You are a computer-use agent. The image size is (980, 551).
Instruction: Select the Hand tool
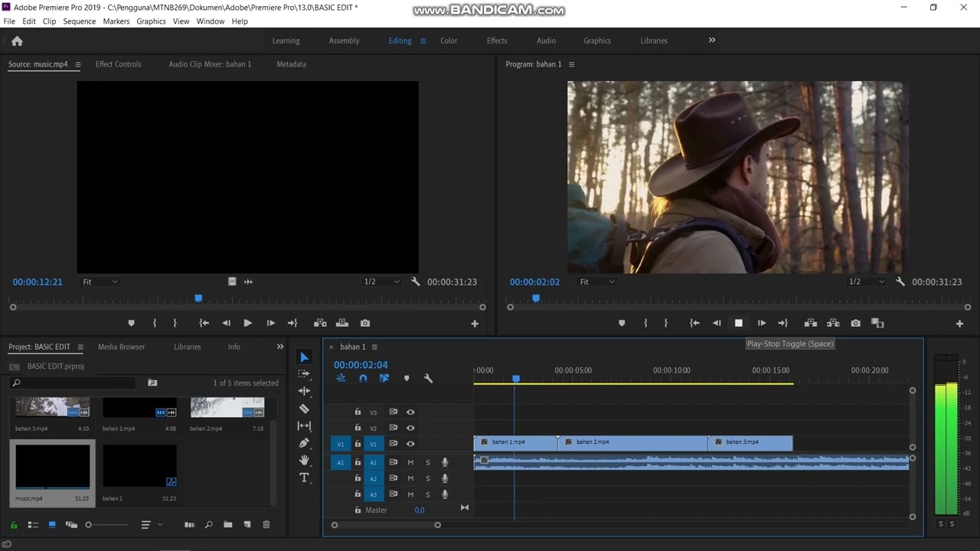pos(304,460)
